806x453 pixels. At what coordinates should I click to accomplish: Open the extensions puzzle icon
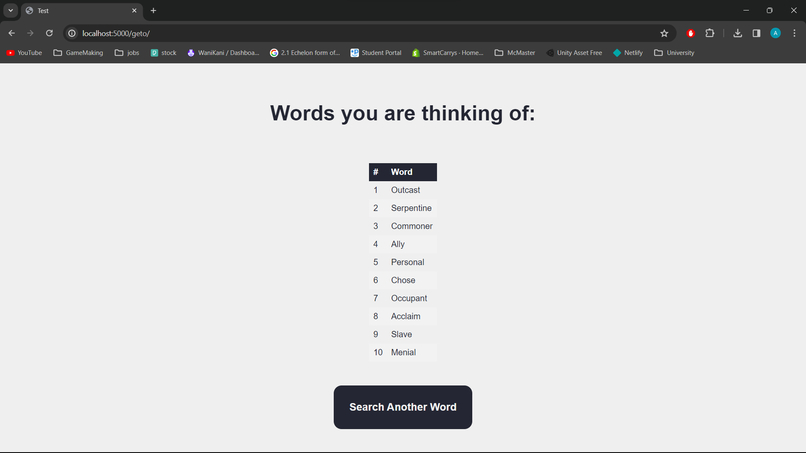coord(710,33)
